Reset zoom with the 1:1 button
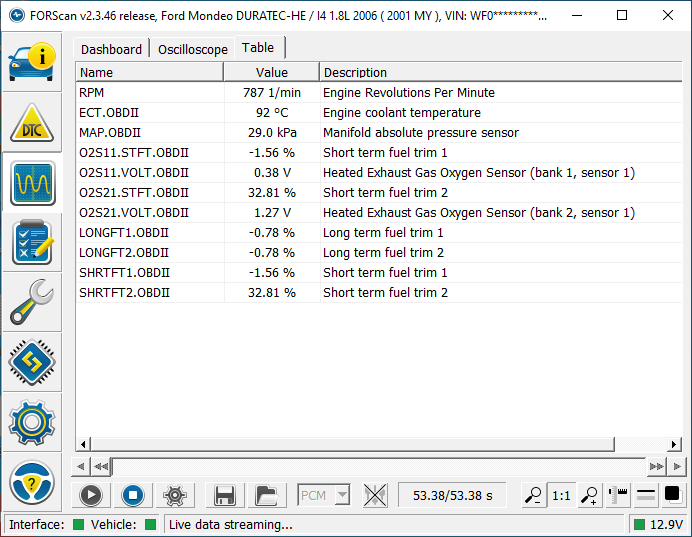692x537 pixels. pyautogui.click(x=562, y=495)
